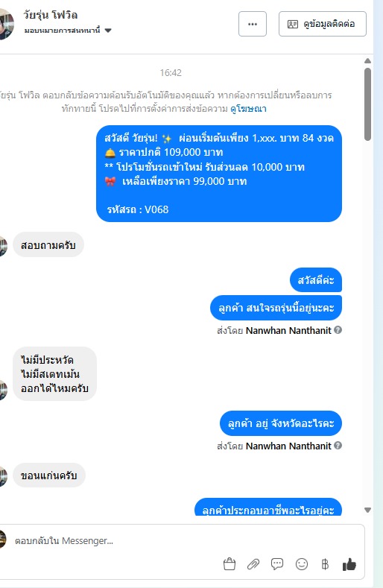Select the blue promo message with รหัสรถ V068
This screenshot has width=383, height=588.
(x=219, y=174)
